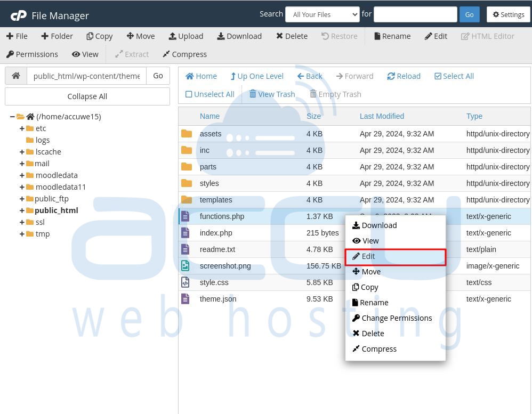Click the search text field
The image size is (532, 414).
pos(415,14)
